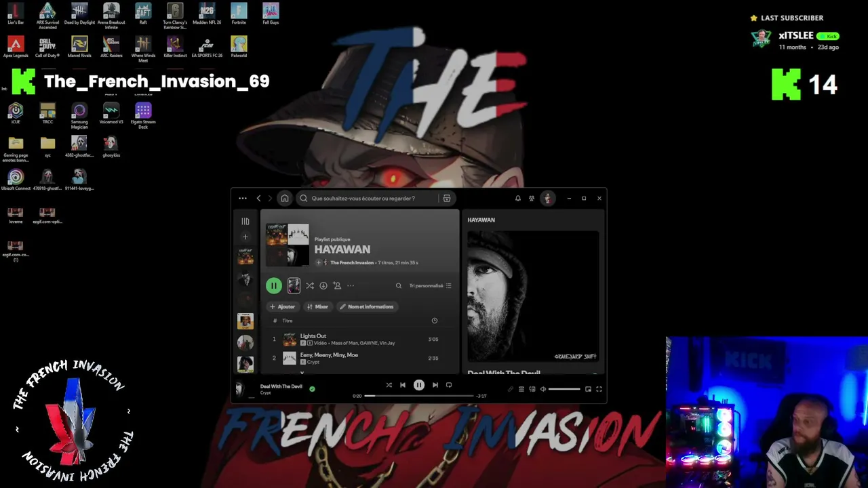Screen dimensions: 868x488
Task: Select the EA SPORTS FC 26 icon
Action: pos(207,47)
